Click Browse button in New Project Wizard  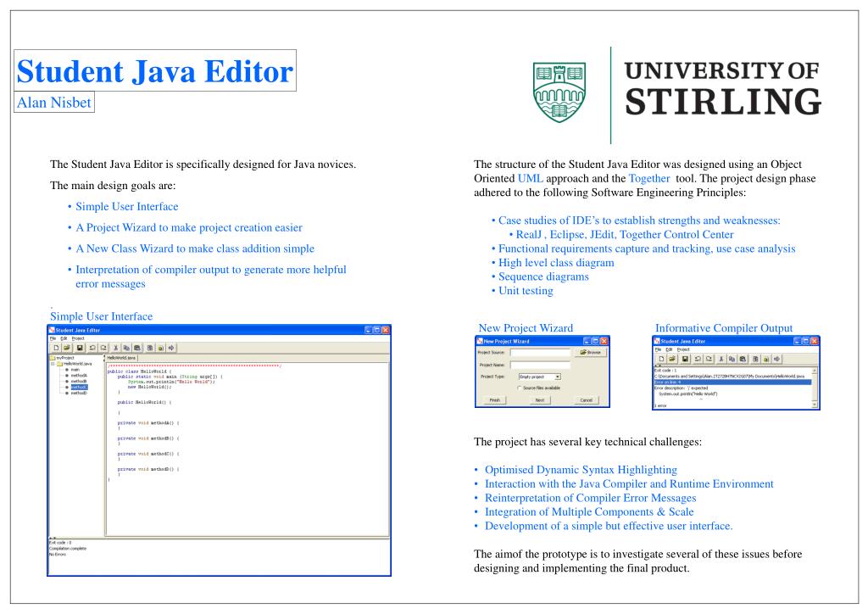tap(590, 352)
